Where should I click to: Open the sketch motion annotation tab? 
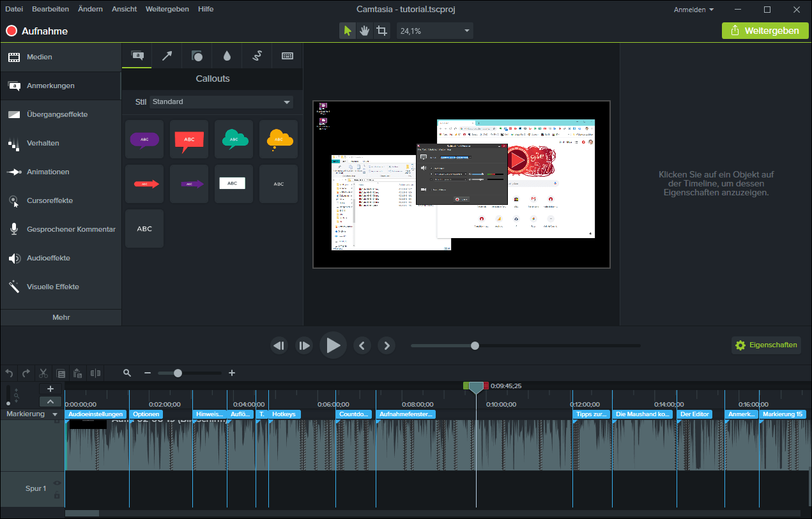(x=257, y=56)
